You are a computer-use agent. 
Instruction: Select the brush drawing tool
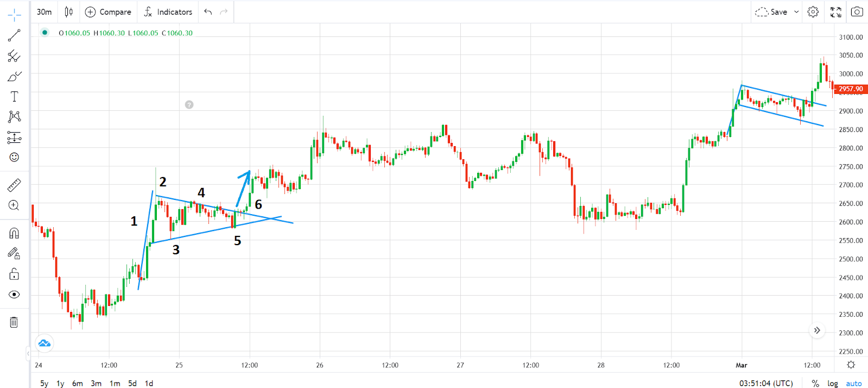tap(14, 77)
